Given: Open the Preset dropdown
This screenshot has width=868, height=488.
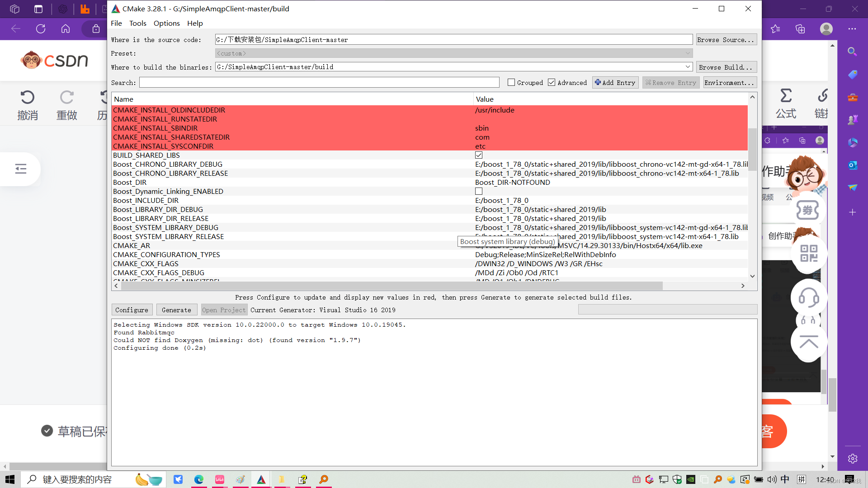Looking at the screenshot, I should coord(687,53).
